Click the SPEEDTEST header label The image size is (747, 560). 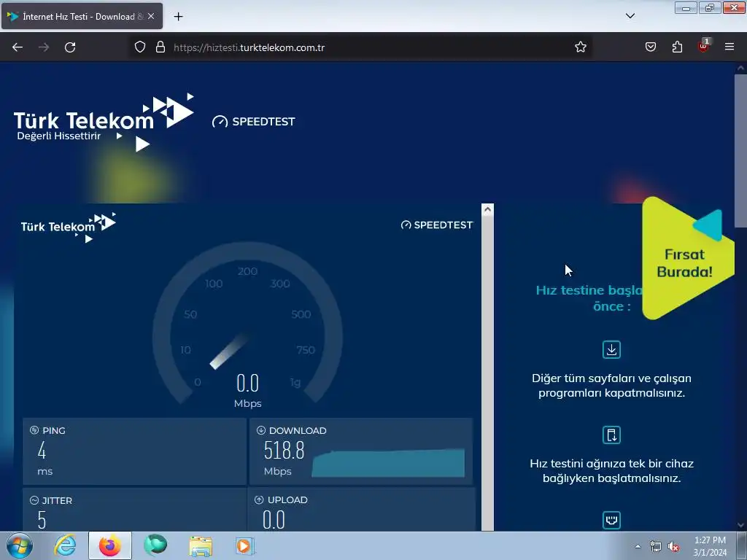(x=254, y=122)
